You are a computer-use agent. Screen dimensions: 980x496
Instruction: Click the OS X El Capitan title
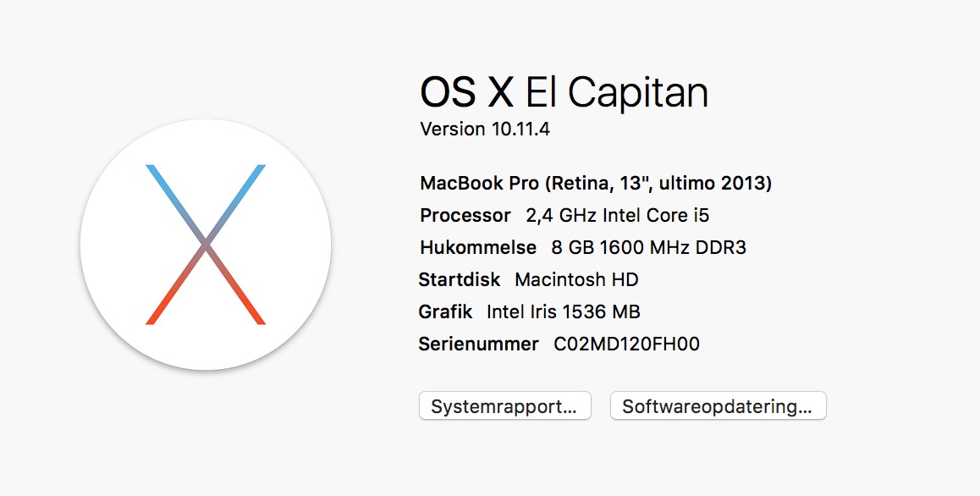[x=564, y=92]
